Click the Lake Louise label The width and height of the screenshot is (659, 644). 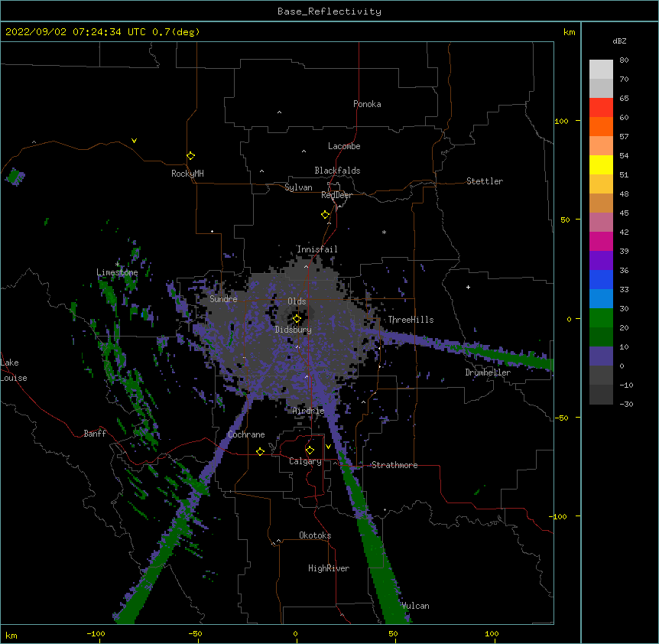pos(14,370)
